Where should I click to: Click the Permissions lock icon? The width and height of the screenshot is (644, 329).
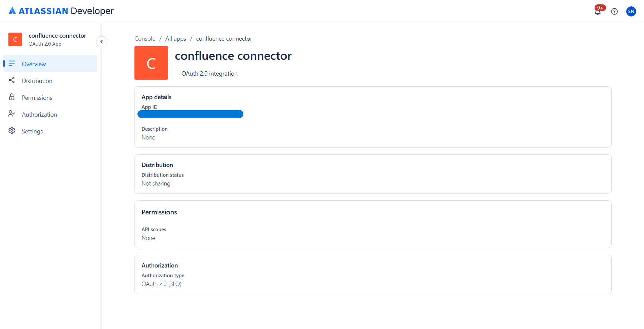tap(12, 97)
